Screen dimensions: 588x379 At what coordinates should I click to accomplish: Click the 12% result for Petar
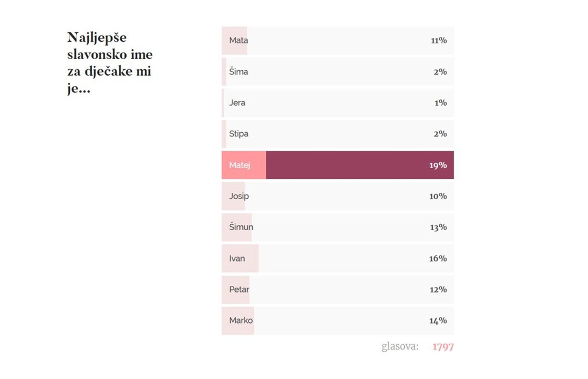pos(438,290)
